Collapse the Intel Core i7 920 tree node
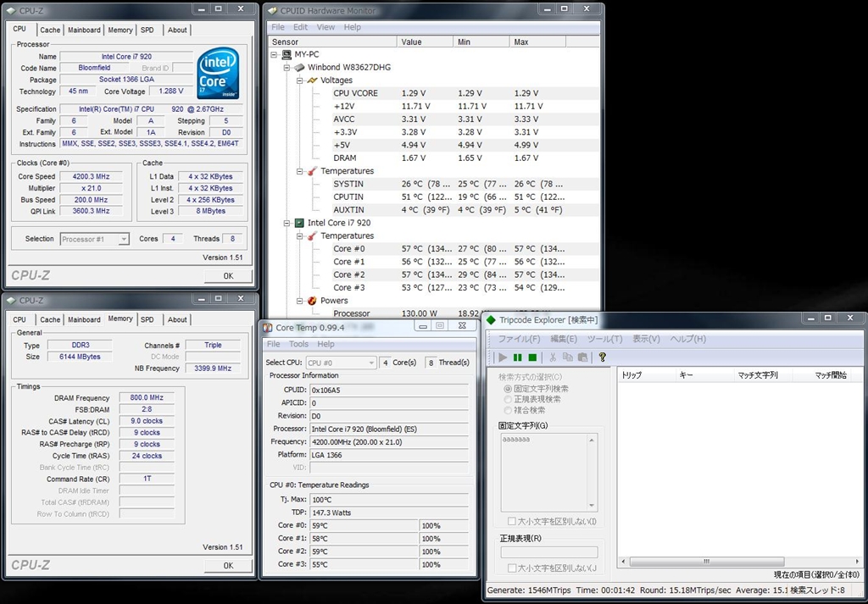868x604 pixels. pos(287,223)
